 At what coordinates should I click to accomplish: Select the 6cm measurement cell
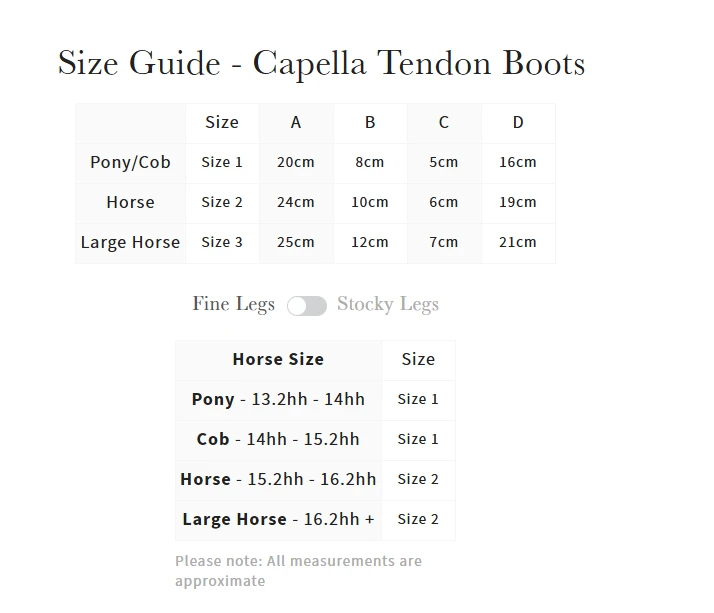tap(444, 202)
